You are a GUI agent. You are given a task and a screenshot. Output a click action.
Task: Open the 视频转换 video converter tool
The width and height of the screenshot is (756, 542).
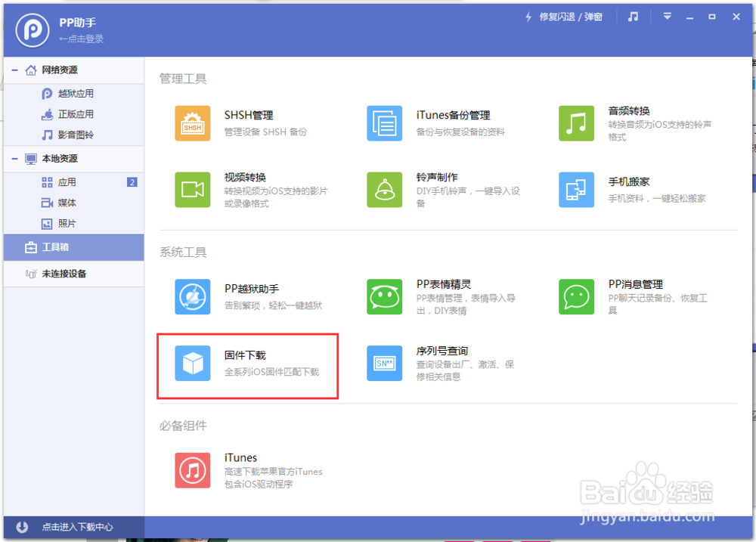click(192, 189)
